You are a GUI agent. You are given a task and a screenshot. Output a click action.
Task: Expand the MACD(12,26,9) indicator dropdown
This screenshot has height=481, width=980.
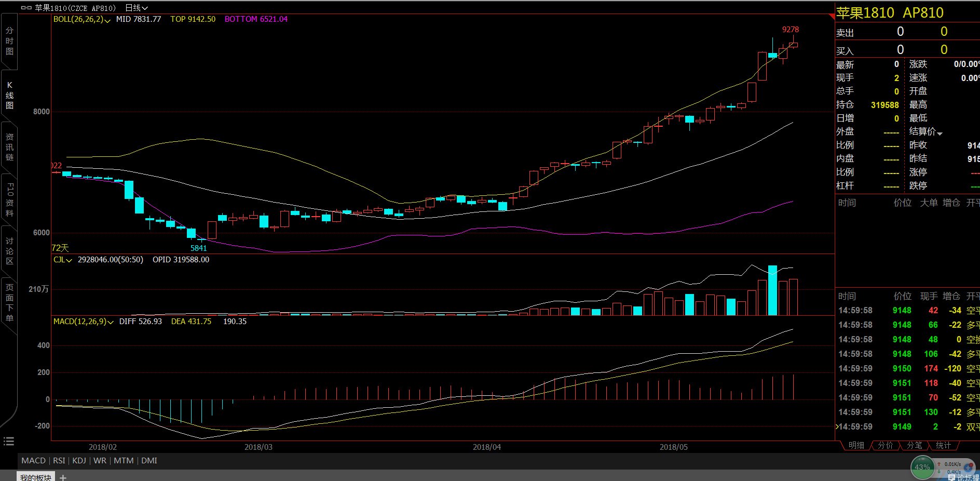(83, 322)
